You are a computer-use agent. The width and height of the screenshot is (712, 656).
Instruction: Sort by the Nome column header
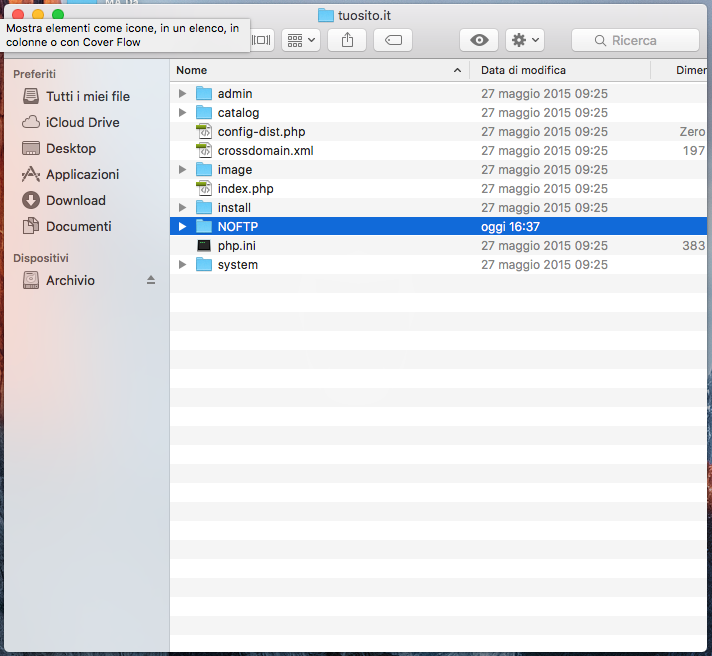[x=319, y=70]
